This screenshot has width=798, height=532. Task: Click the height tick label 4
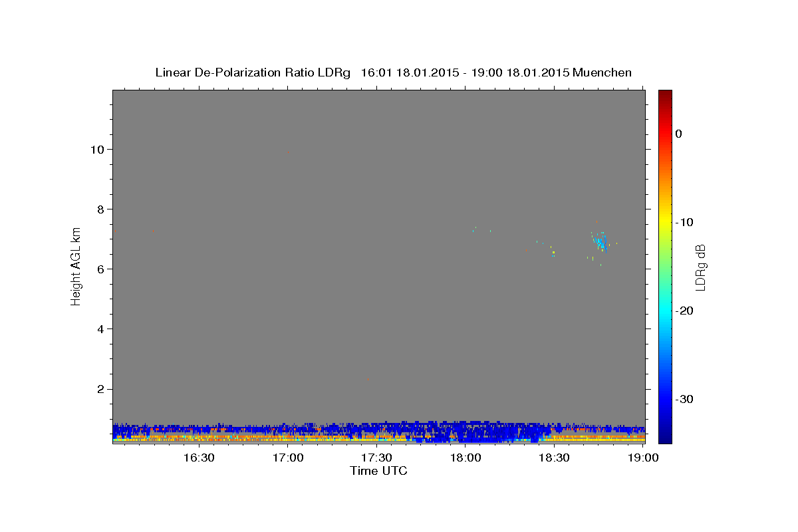pyautogui.click(x=100, y=329)
